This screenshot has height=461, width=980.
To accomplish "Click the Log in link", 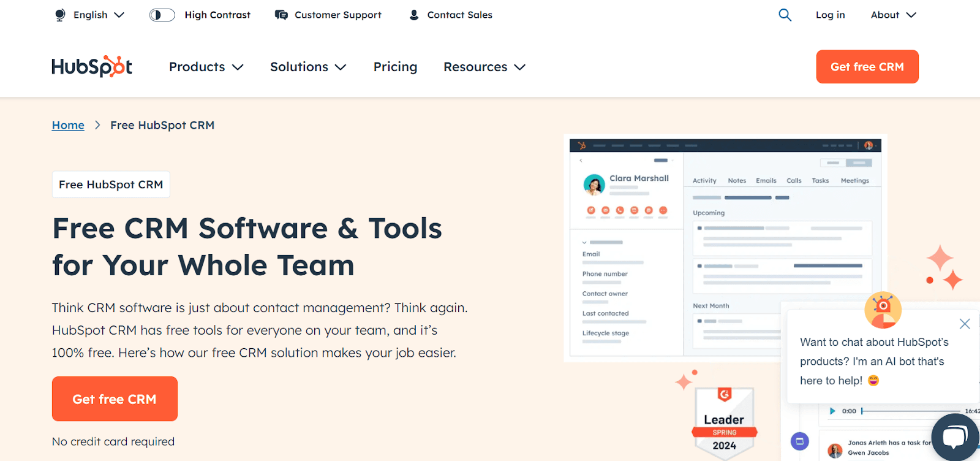I will [830, 15].
